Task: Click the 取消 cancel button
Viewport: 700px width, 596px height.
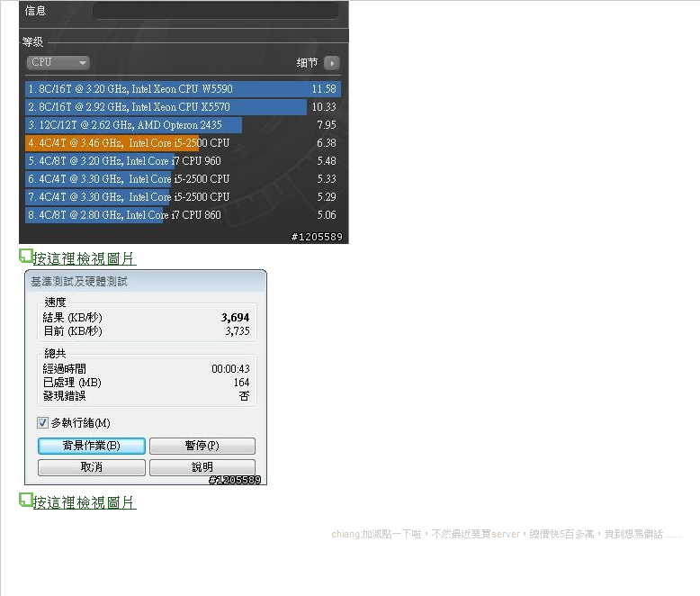Action: 92,467
